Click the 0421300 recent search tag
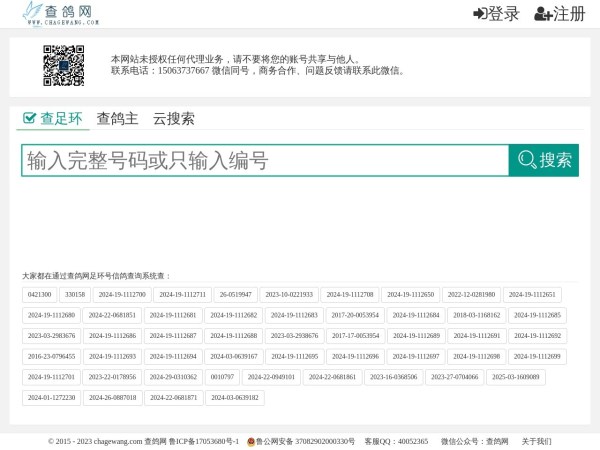 tap(40, 295)
